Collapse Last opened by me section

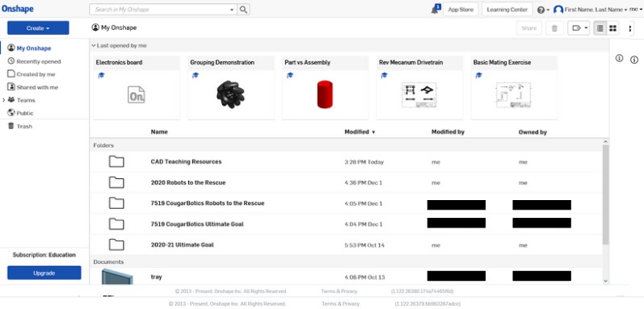tap(94, 46)
